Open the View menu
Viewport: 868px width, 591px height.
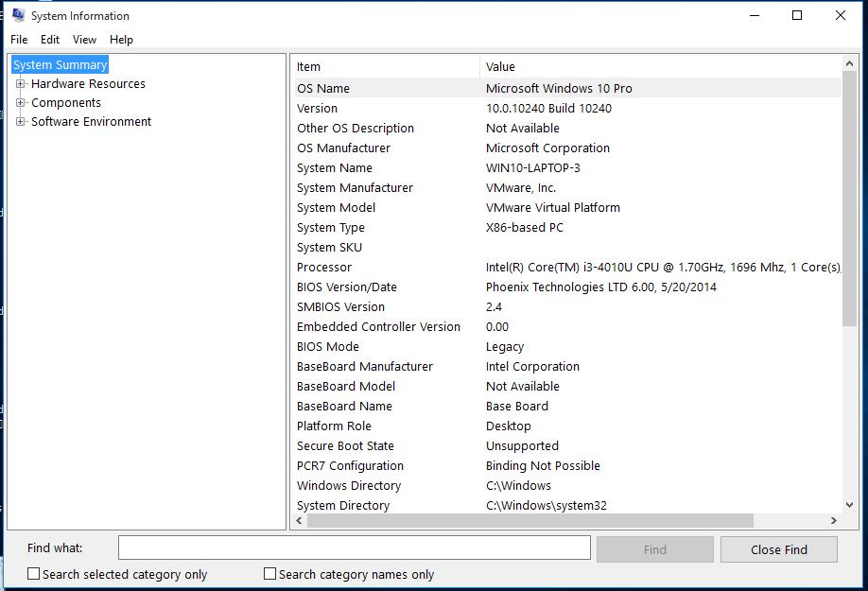pos(84,40)
